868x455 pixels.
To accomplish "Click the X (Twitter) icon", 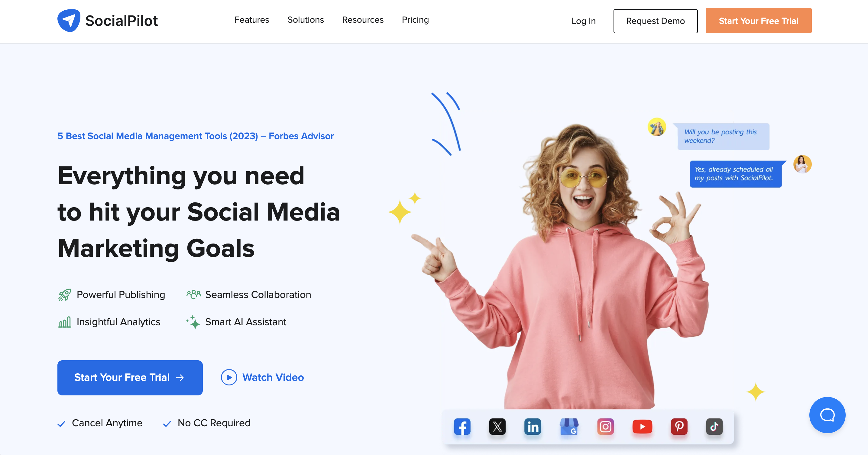I will [x=497, y=426].
